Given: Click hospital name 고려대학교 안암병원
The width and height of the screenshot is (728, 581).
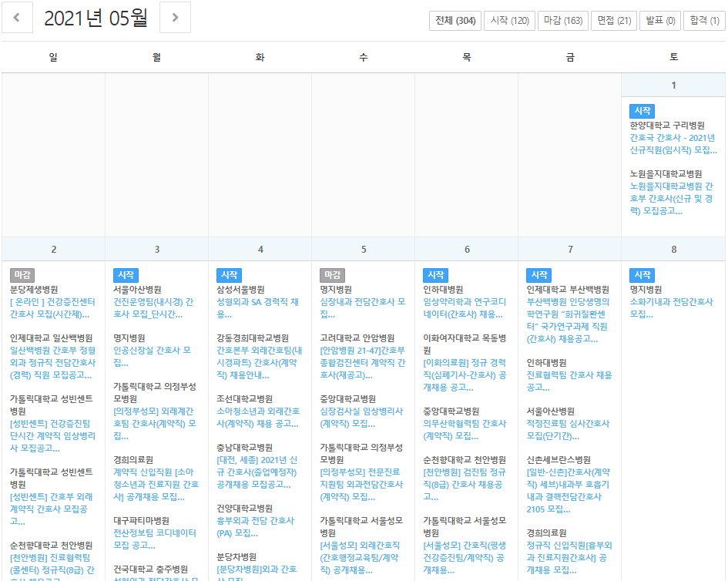Looking at the screenshot, I should click(357, 338).
